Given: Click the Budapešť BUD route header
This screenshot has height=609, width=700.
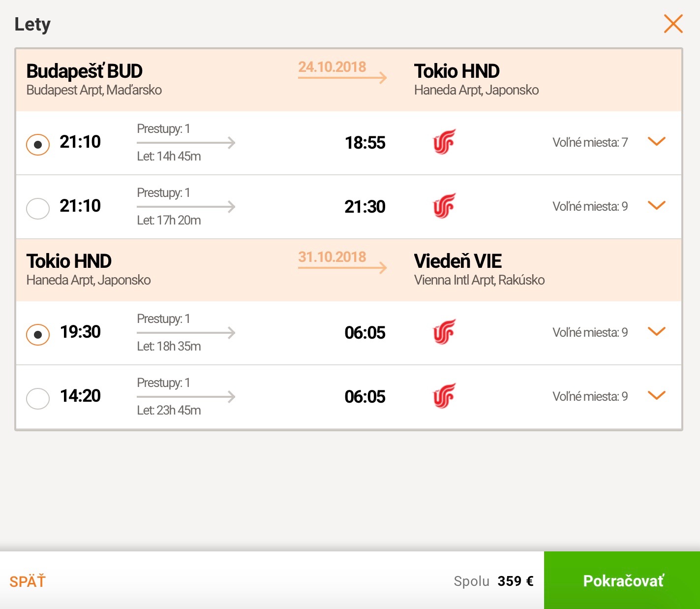Looking at the screenshot, I should tap(85, 71).
